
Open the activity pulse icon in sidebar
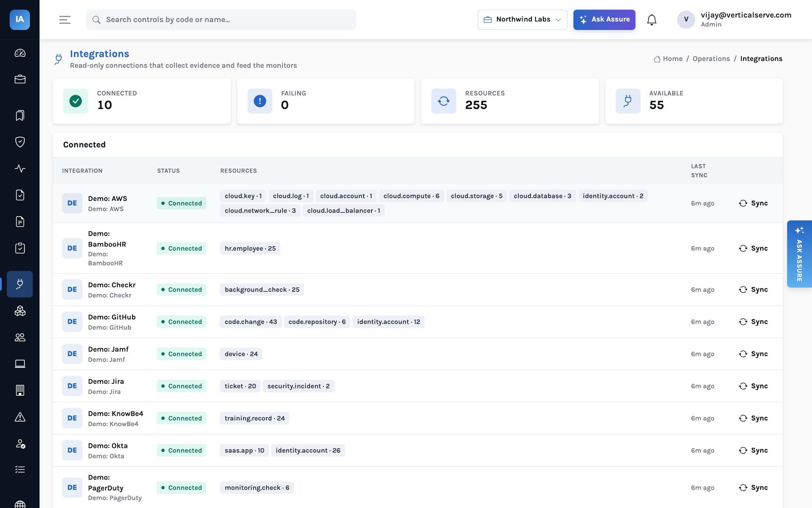20,168
